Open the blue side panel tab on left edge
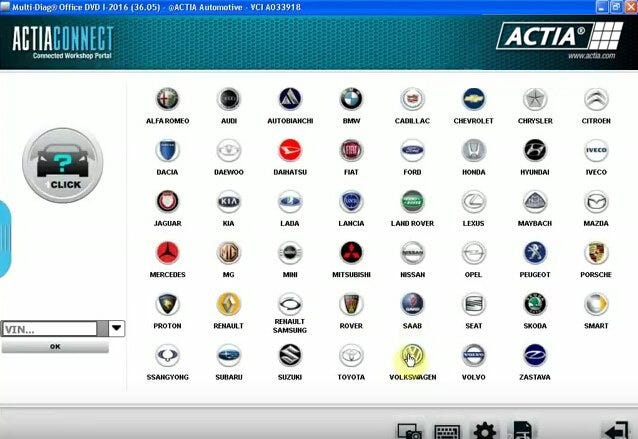The width and height of the screenshot is (638, 439). [x=5, y=239]
